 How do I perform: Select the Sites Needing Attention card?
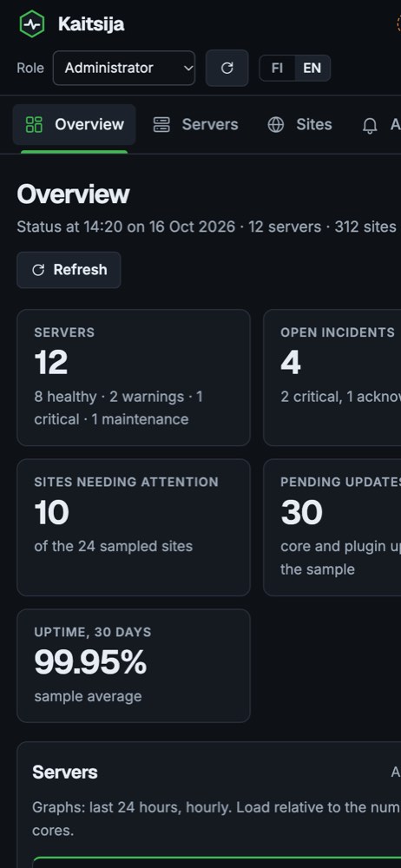click(x=134, y=528)
